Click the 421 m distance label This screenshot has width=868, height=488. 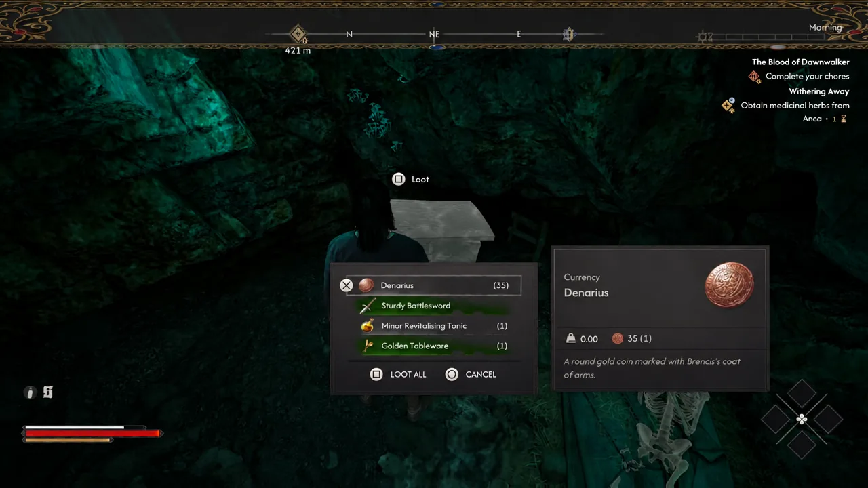(x=298, y=50)
